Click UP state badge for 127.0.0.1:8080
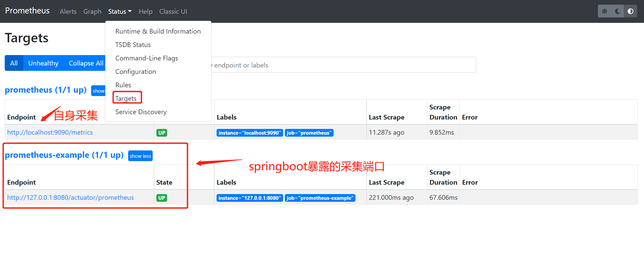This screenshot has width=644, height=277. pos(162,198)
